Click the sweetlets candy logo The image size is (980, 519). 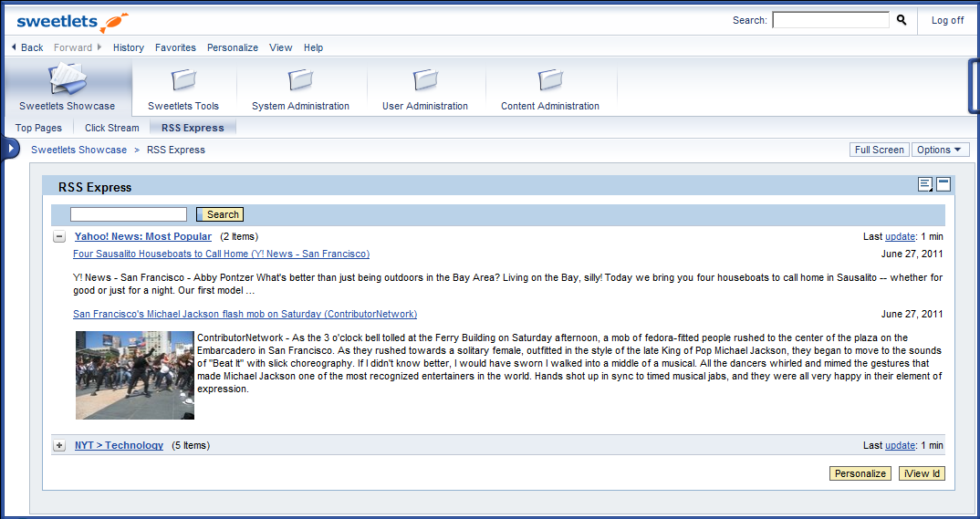coord(72,21)
